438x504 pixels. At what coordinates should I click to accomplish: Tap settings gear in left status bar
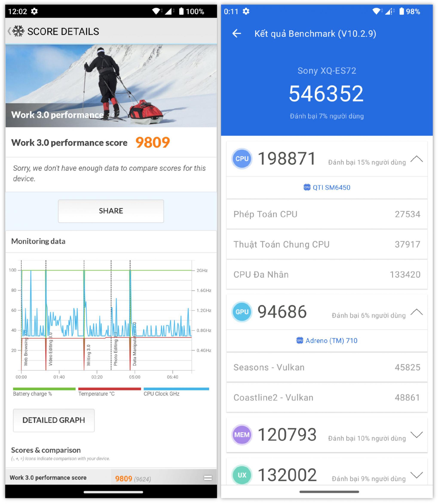point(34,11)
